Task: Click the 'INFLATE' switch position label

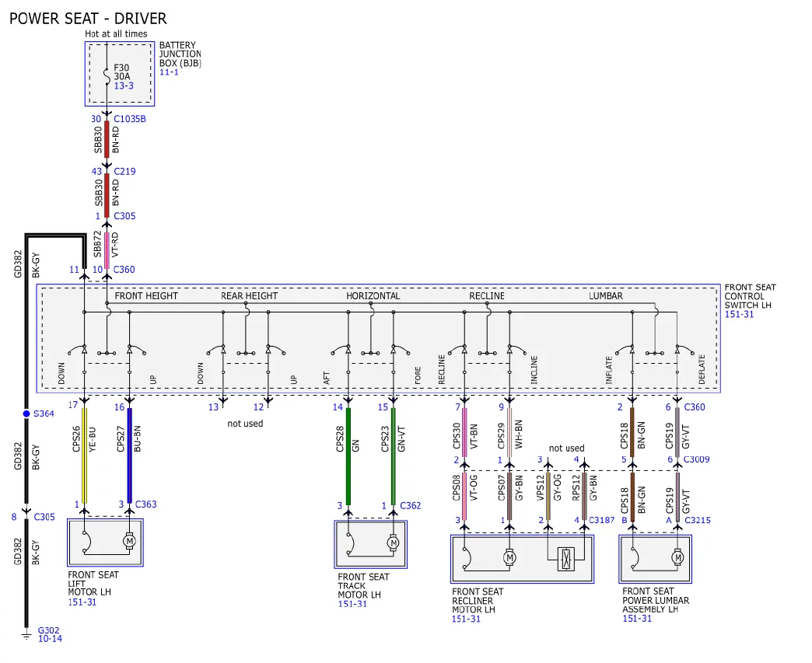Action: coord(609,370)
